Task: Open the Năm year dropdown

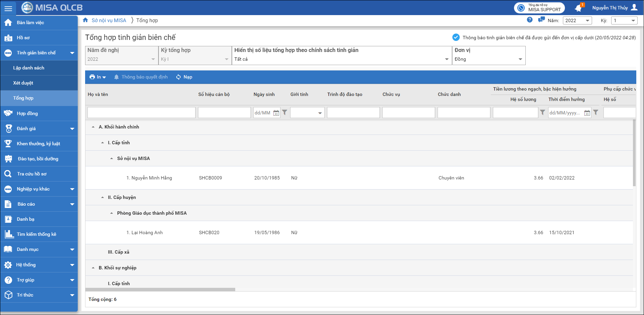Action: (x=577, y=20)
